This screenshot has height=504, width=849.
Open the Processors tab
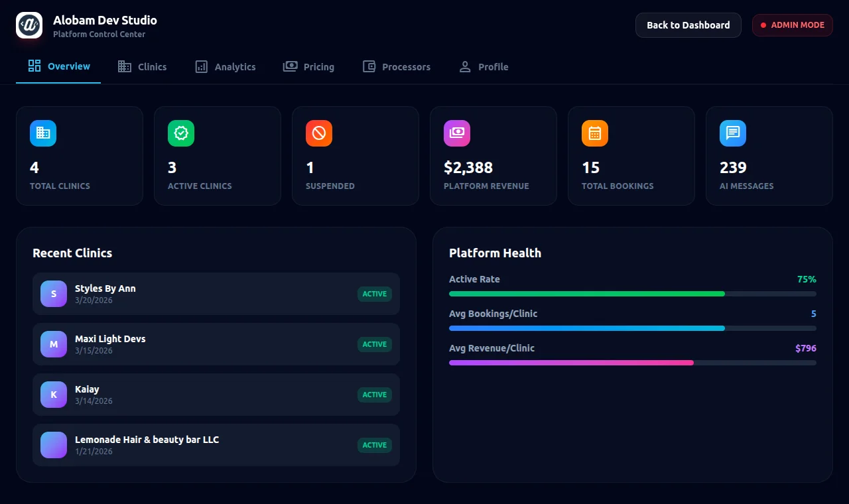(x=396, y=66)
